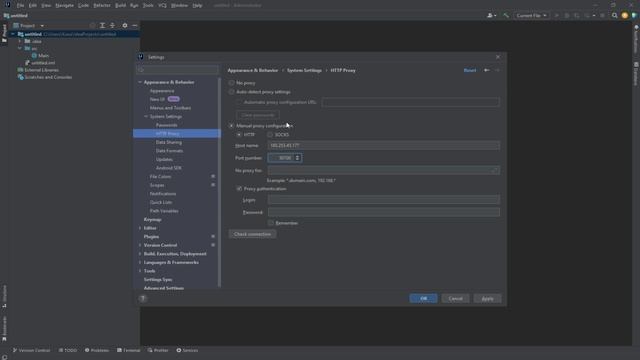640x360 pixels.
Task: Open the Project tool window sidebar stripe
Action: coord(4,33)
